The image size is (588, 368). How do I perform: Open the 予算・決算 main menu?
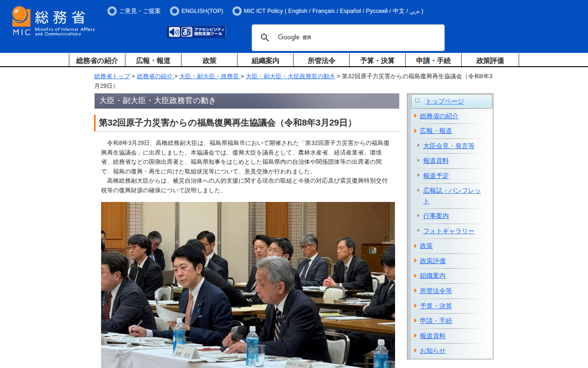click(x=377, y=60)
